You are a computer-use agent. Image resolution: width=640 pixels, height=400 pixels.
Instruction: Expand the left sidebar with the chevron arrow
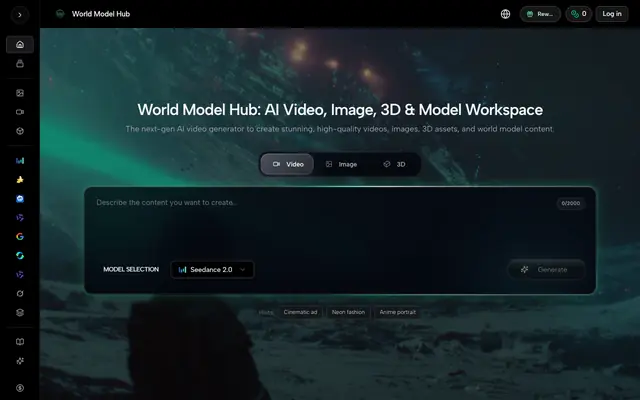20,15
